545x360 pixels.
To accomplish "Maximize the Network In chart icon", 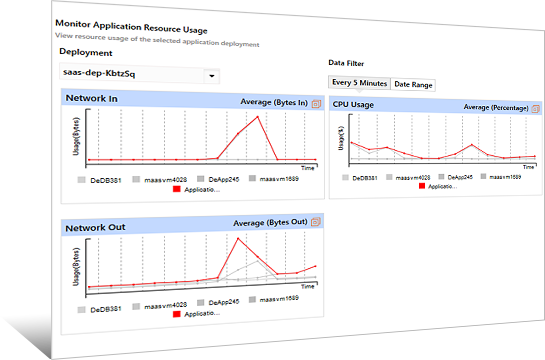I will tap(316, 104).
